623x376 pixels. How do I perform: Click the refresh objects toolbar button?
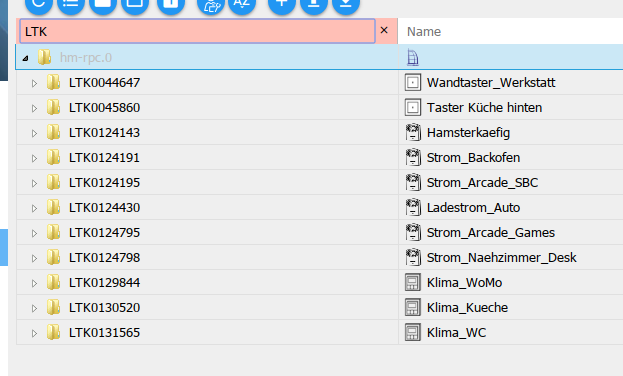coord(39,4)
